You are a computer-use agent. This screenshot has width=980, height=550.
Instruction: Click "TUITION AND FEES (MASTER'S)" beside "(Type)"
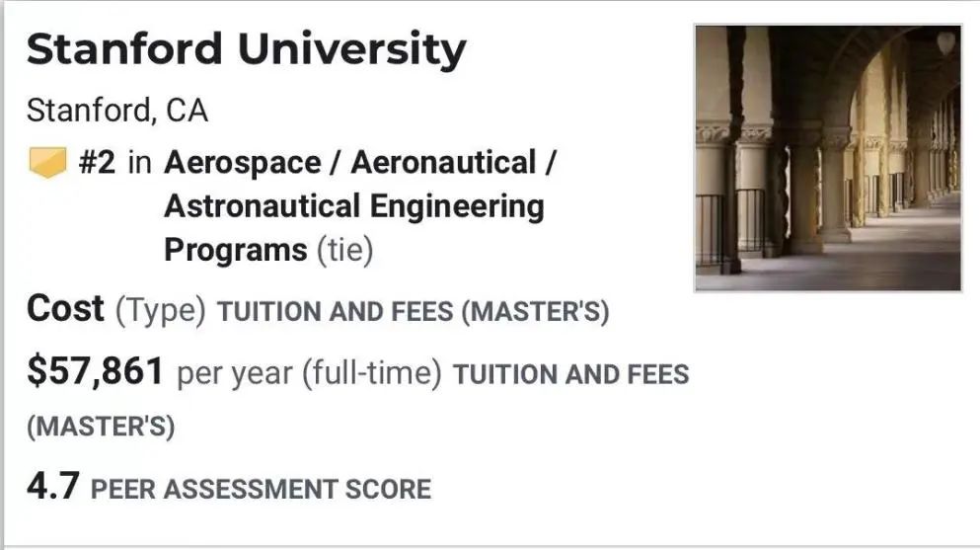coord(413,312)
